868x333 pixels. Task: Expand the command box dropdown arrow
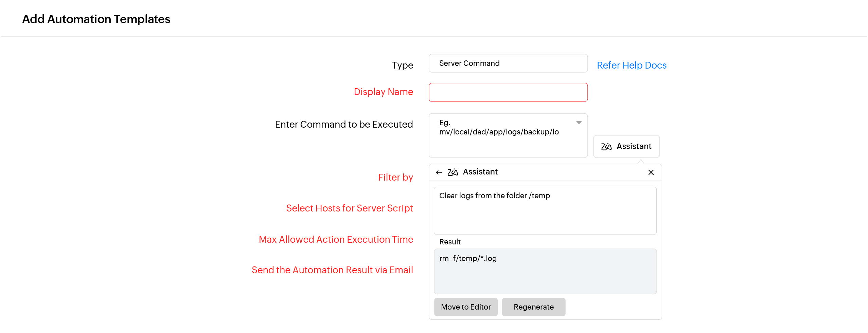tap(579, 123)
